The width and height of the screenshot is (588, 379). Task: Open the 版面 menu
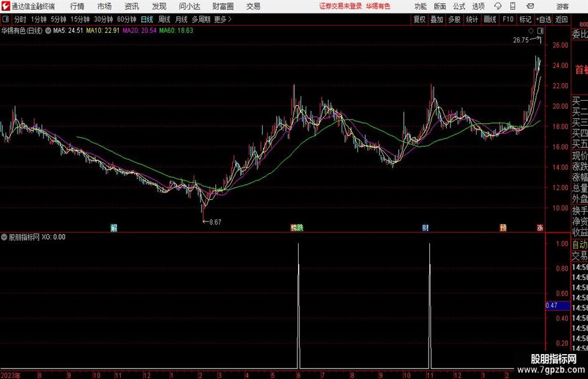(x=439, y=6)
